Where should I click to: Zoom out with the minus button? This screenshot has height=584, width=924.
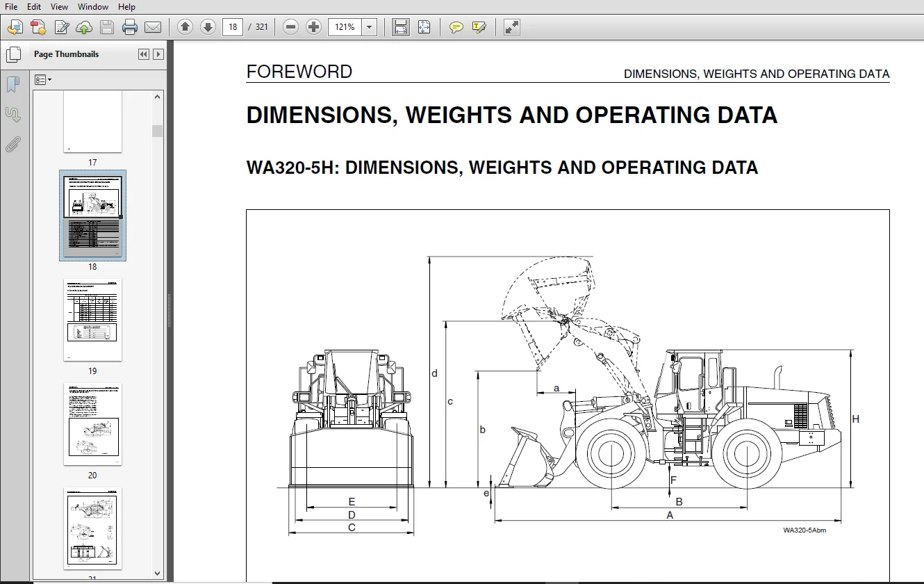291,27
